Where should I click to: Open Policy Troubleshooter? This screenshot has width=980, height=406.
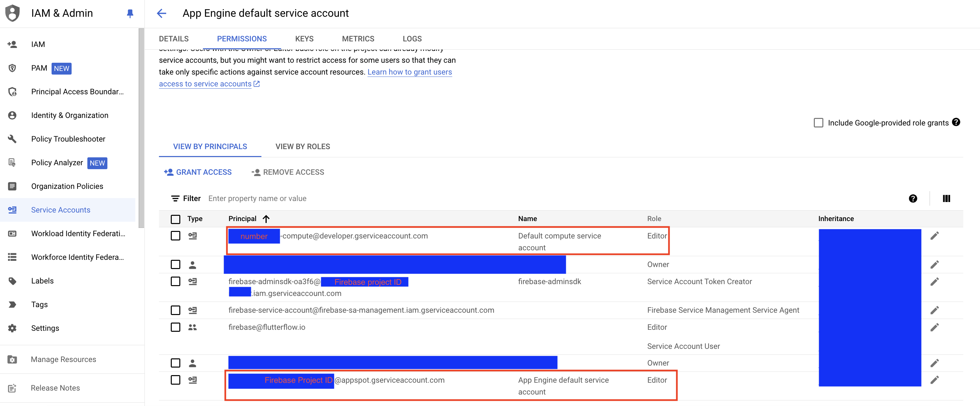click(68, 139)
